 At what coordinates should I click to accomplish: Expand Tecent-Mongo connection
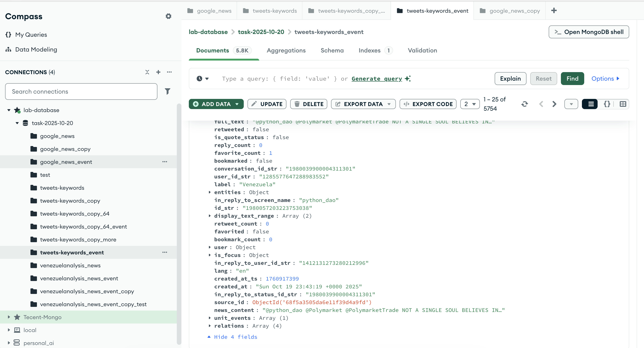coord(9,317)
